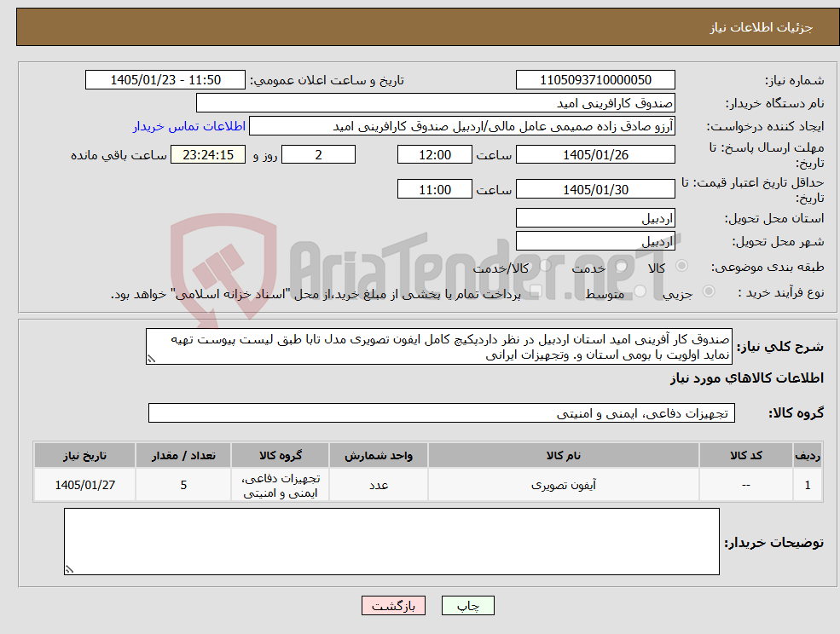This screenshot has width=840, height=634.
Task: Click the goods group field
Action: coord(442,412)
